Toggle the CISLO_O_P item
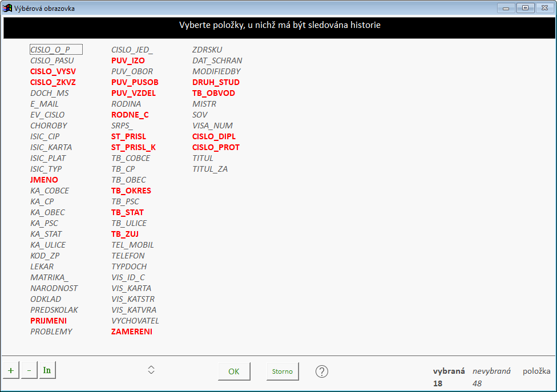The image size is (557, 392). [x=50, y=50]
